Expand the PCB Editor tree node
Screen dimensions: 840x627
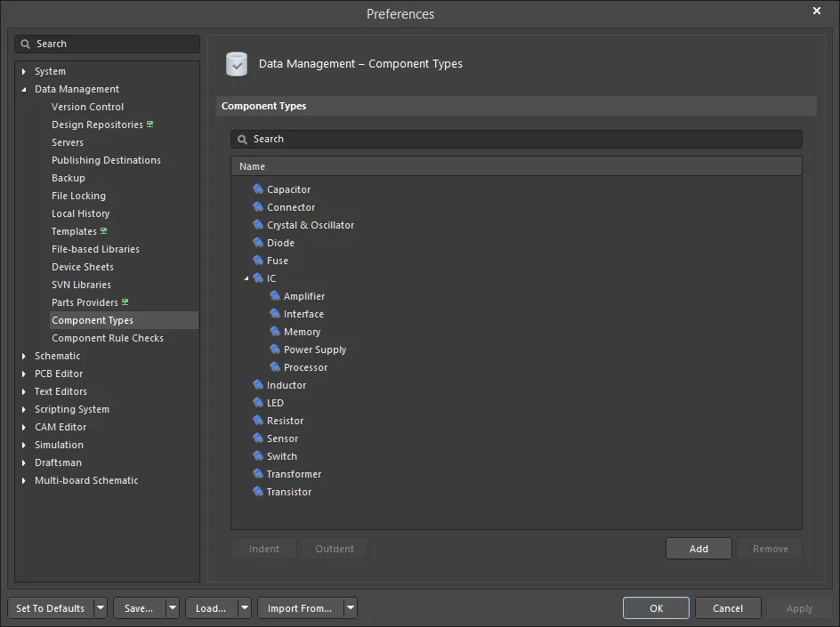click(23, 374)
